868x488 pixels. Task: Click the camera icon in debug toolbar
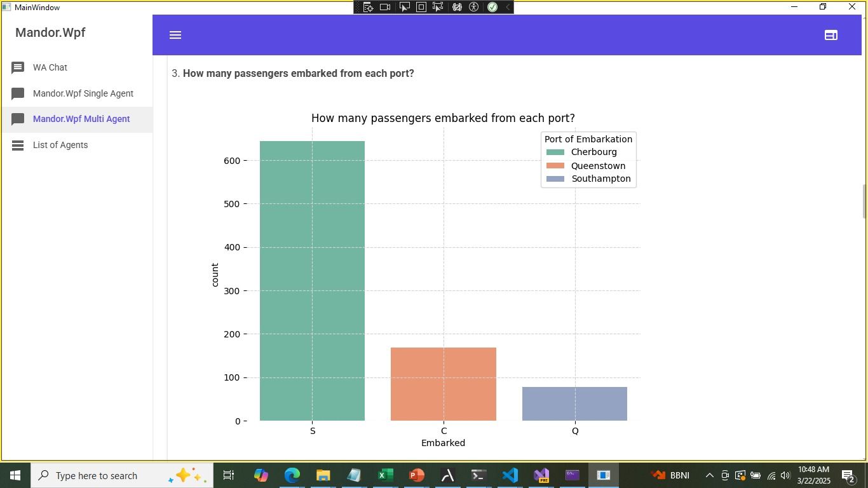pos(385,7)
